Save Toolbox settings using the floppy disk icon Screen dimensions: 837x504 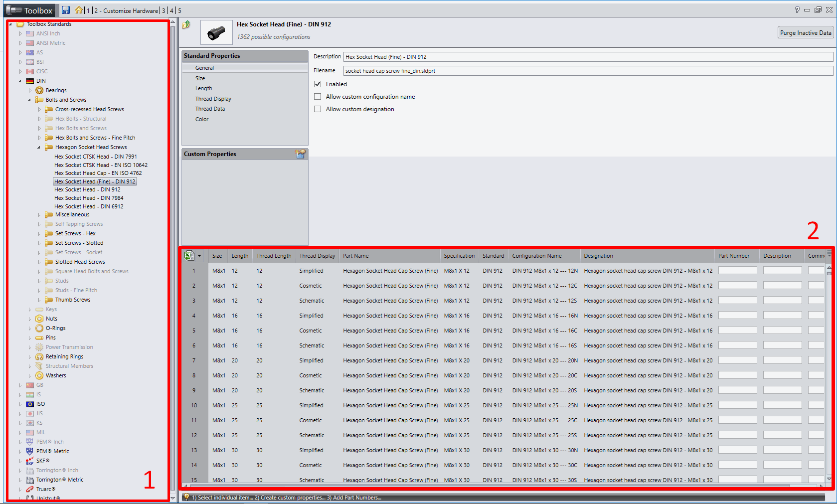65,10
